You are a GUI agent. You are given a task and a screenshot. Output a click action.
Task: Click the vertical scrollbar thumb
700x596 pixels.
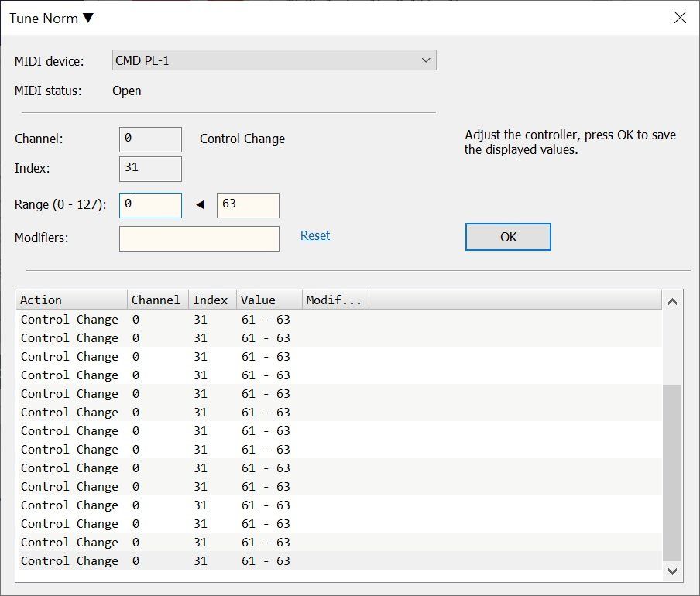pos(672,473)
